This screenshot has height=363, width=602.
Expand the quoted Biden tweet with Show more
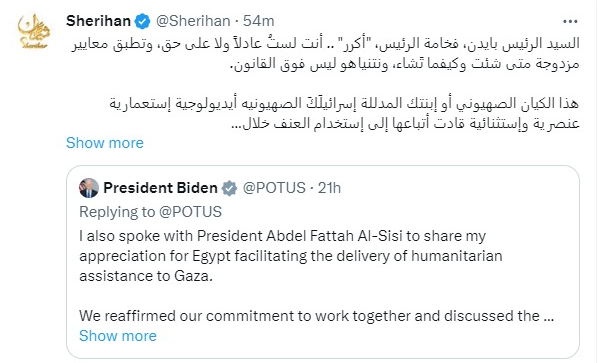pyautogui.click(x=118, y=336)
